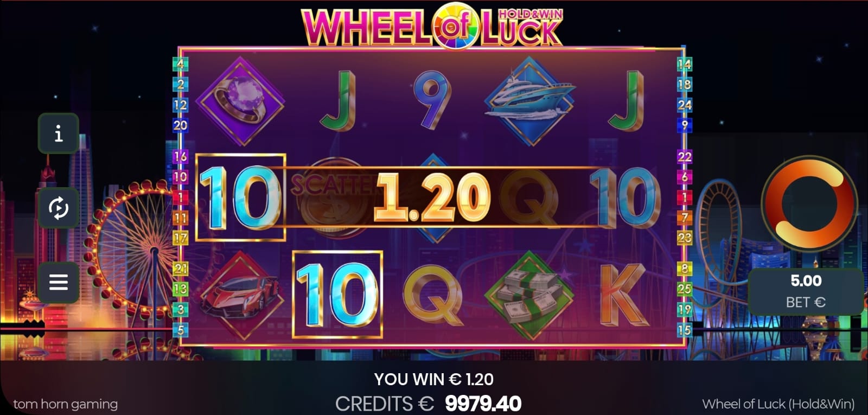
Task: Select the cash stack symbol
Action: (x=529, y=294)
